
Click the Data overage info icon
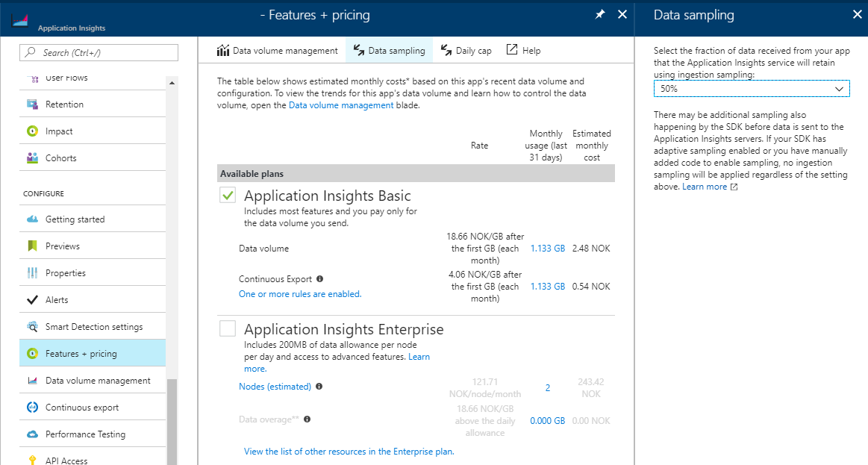[307, 419]
